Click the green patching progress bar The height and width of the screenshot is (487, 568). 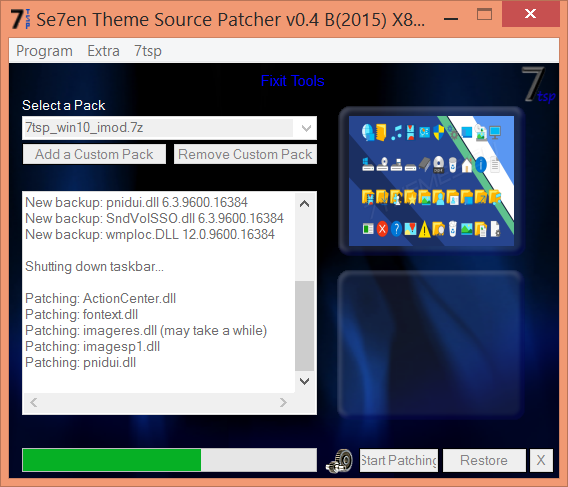point(169,460)
